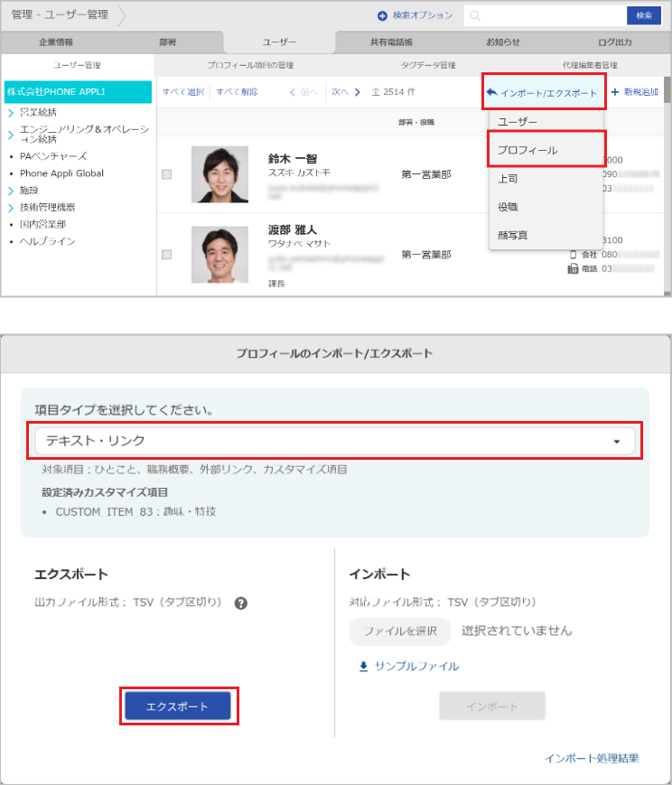Expand エンジニアリング&オペレーション統括 node
This screenshot has width=672, height=785.
(x=11, y=135)
